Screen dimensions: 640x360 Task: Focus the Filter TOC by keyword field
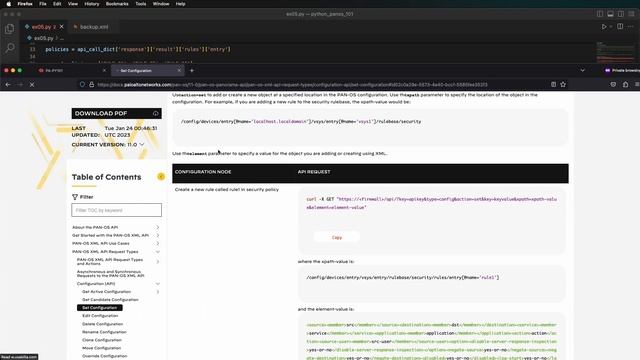(x=116, y=210)
